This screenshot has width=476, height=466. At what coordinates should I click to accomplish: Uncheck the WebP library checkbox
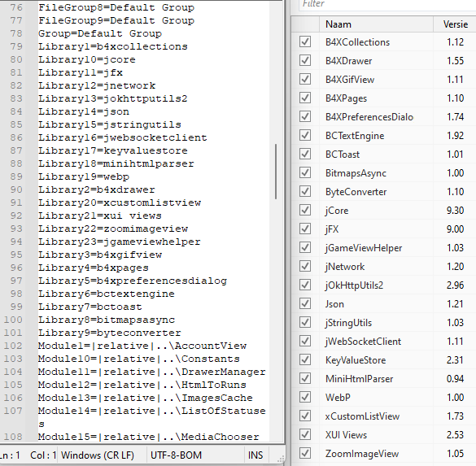click(305, 397)
